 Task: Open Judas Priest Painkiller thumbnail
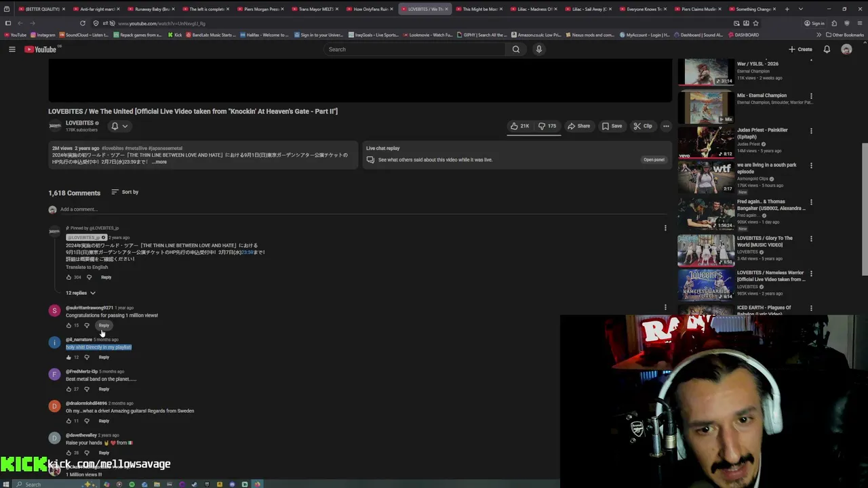tap(706, 142)
